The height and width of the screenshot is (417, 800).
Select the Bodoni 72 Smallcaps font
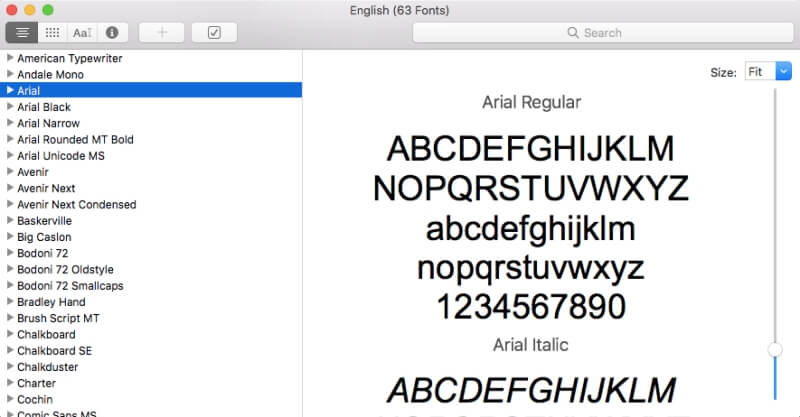pos(70,286)
